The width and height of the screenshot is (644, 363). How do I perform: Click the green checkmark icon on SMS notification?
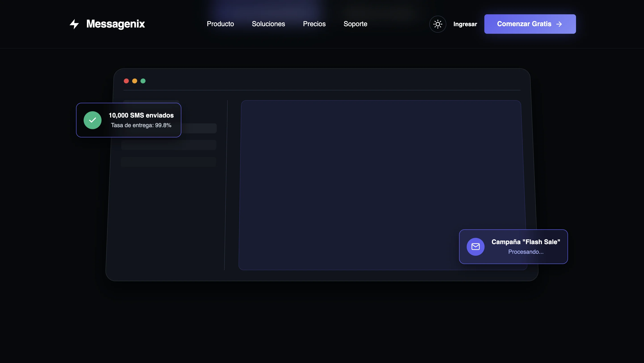pos(93,120)
